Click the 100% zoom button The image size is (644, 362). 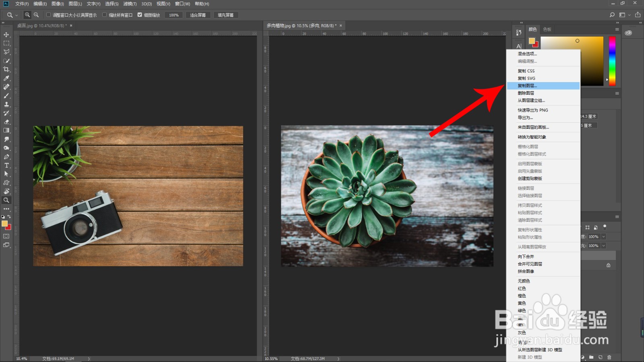pos(174,15)
